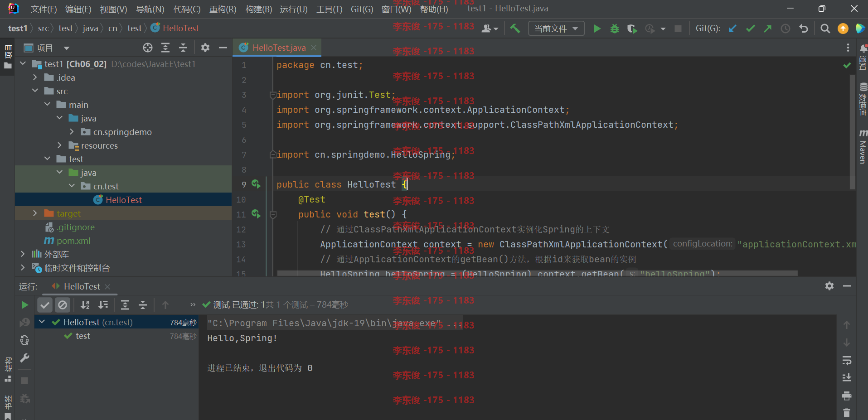
Task: Select .gitignore in the project tree
Action: (x=76, y=227)
